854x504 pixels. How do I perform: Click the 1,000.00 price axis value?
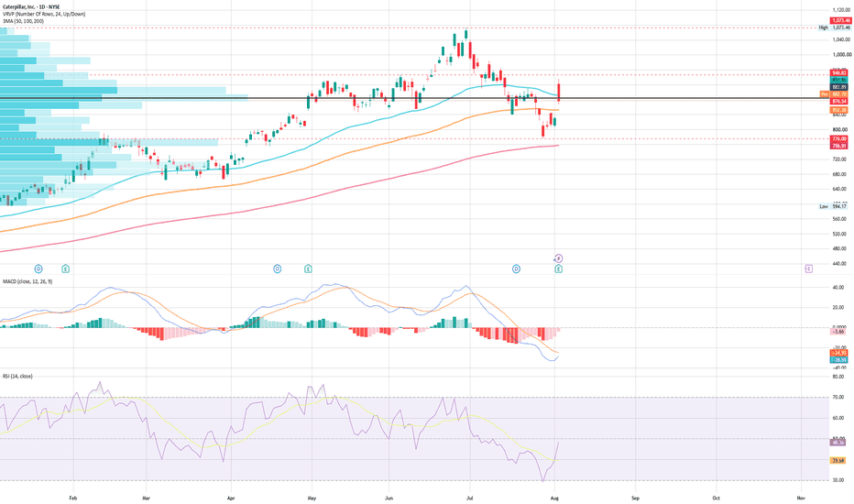coord(841,54)
